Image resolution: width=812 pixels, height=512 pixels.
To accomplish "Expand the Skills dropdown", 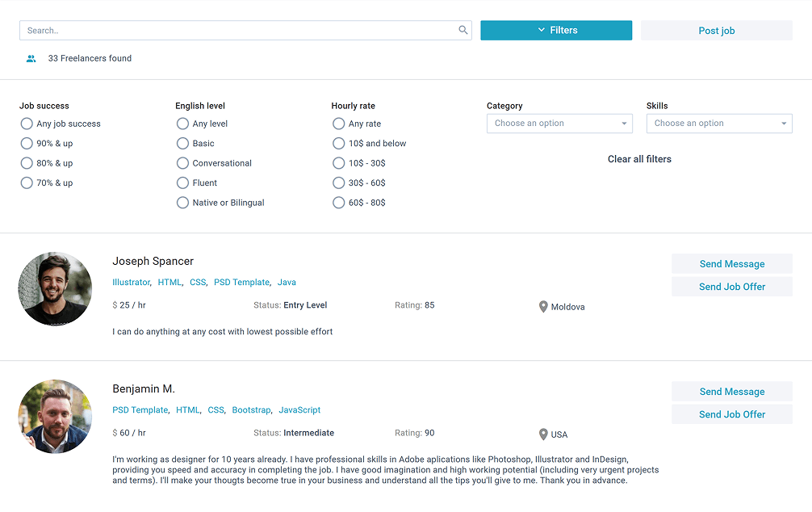I will [x=719, y=124].
